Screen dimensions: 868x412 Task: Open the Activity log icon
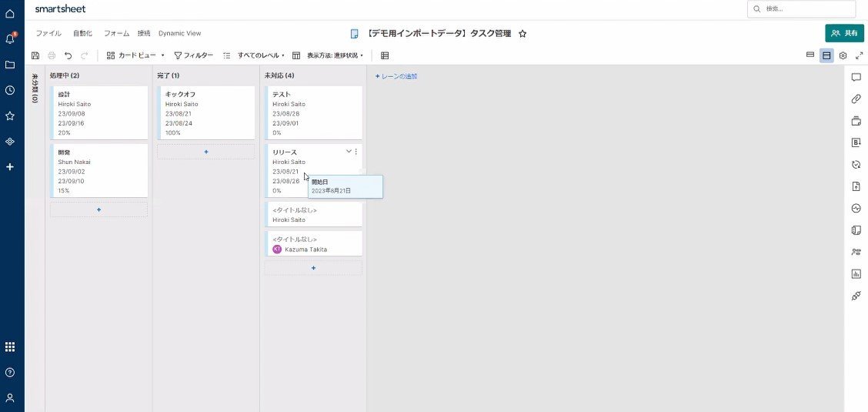tap(856, 208)
